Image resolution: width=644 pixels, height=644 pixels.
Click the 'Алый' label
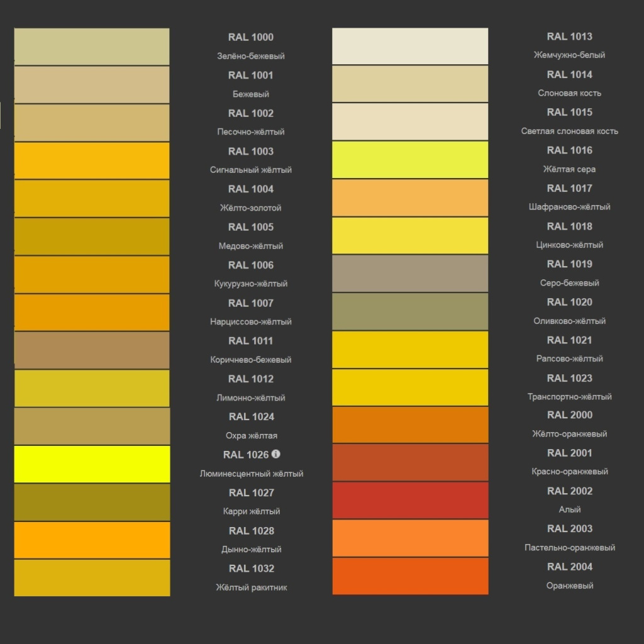click(x=569, y=509)
